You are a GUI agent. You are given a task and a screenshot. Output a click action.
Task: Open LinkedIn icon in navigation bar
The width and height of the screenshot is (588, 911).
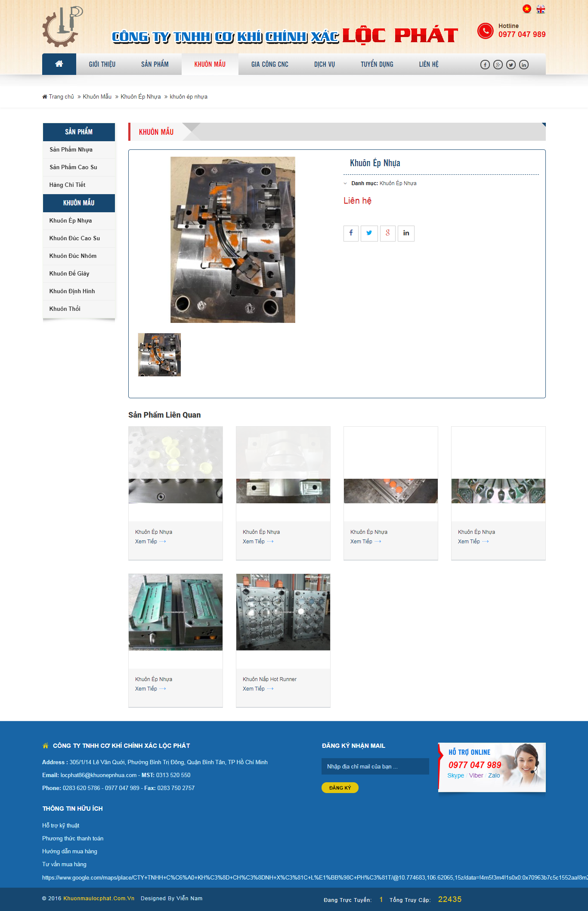pos(524,65)
